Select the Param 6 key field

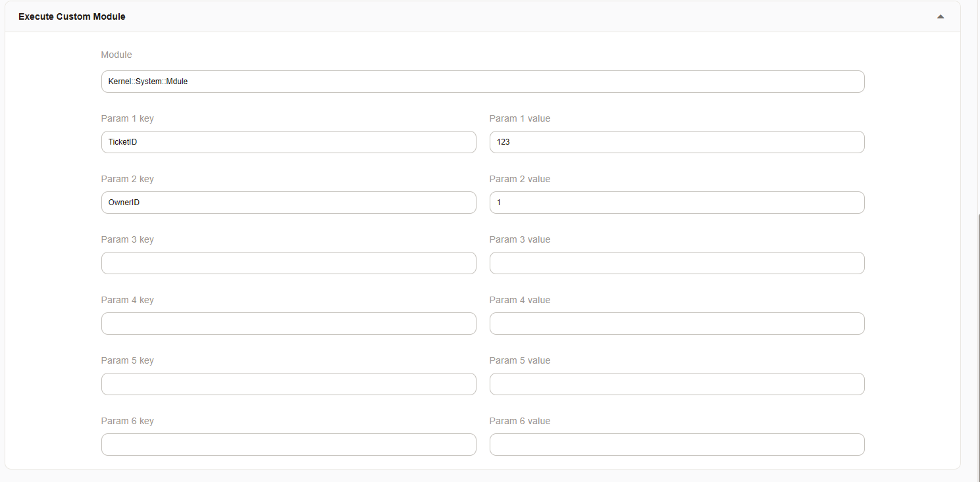pos(288,444)
